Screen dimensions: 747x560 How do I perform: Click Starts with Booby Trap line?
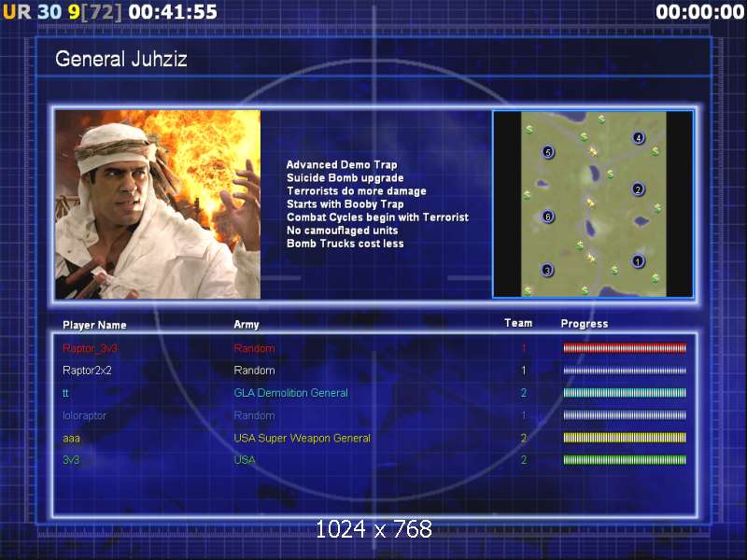pos(345,204)
